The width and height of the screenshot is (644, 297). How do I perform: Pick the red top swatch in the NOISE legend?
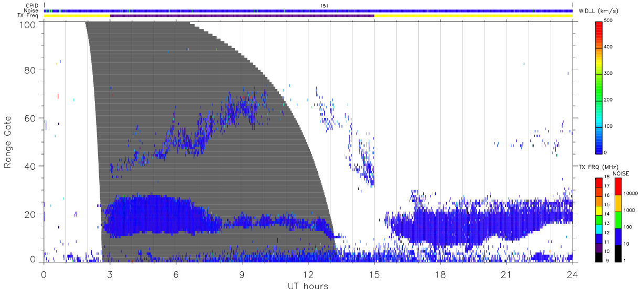[x=618, y=186]
